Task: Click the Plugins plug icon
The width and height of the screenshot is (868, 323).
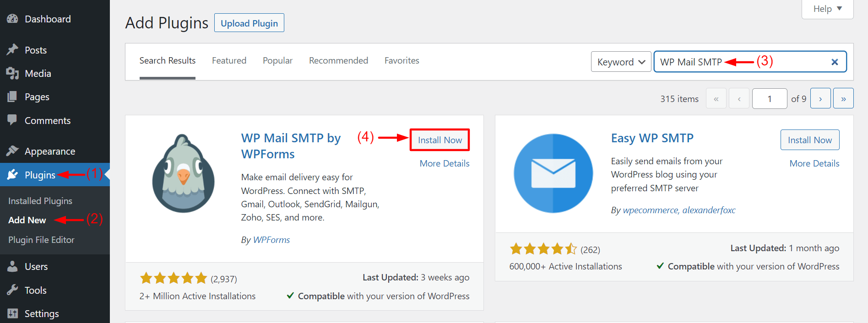Action: click(12, 174)
